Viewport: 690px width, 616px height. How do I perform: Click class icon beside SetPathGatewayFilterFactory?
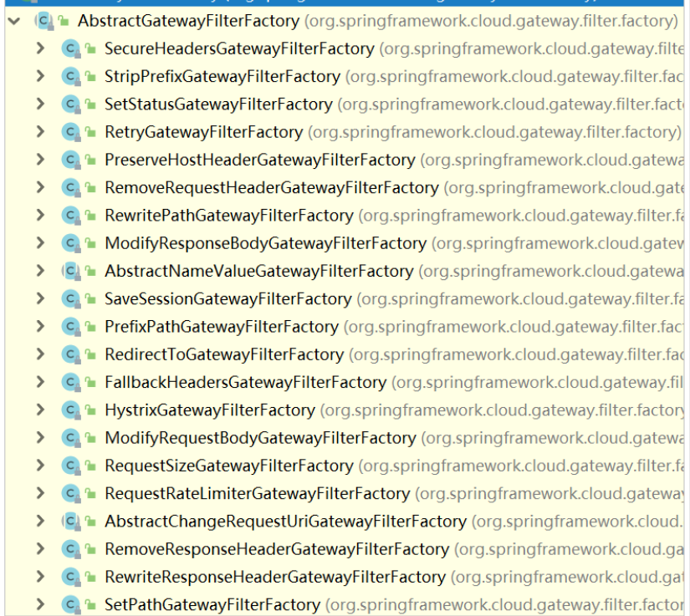(x=71, y=604)
